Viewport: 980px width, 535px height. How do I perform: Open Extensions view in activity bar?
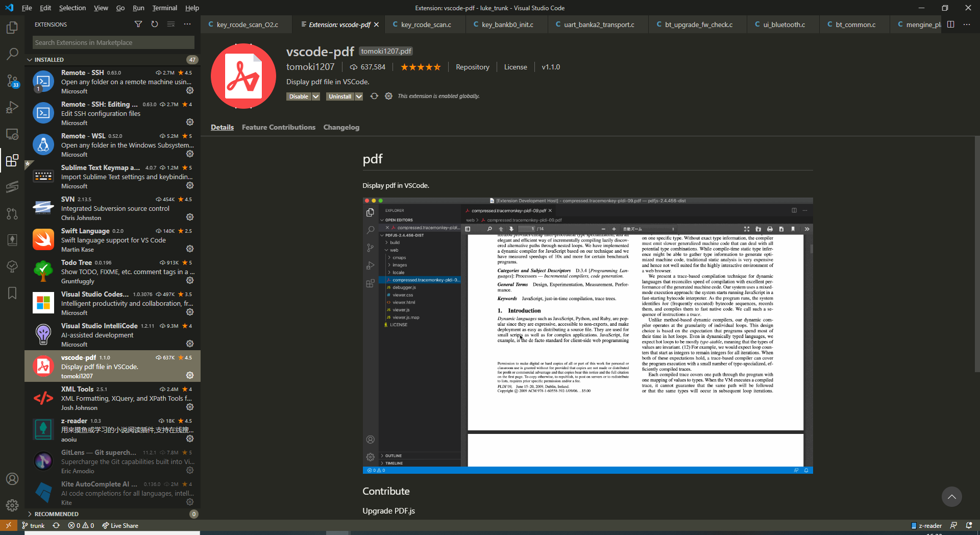(12, 160)
